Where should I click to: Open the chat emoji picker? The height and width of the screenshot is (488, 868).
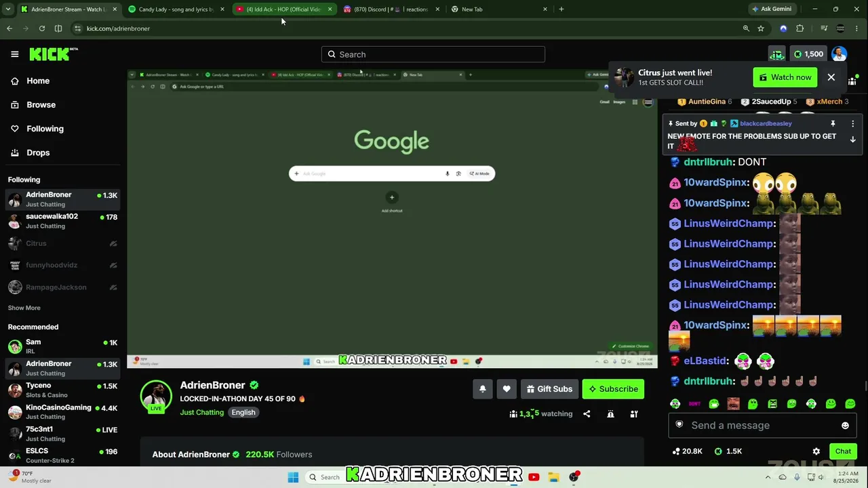pos(845,426)
